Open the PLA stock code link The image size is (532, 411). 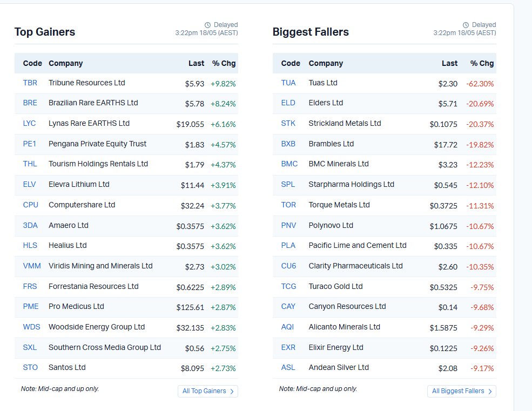288,245
